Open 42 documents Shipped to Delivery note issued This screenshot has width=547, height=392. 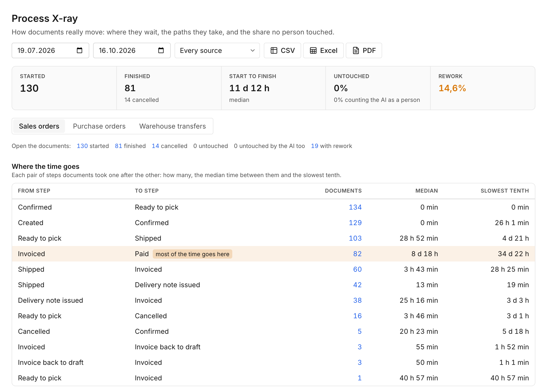[x=357, y=285]
